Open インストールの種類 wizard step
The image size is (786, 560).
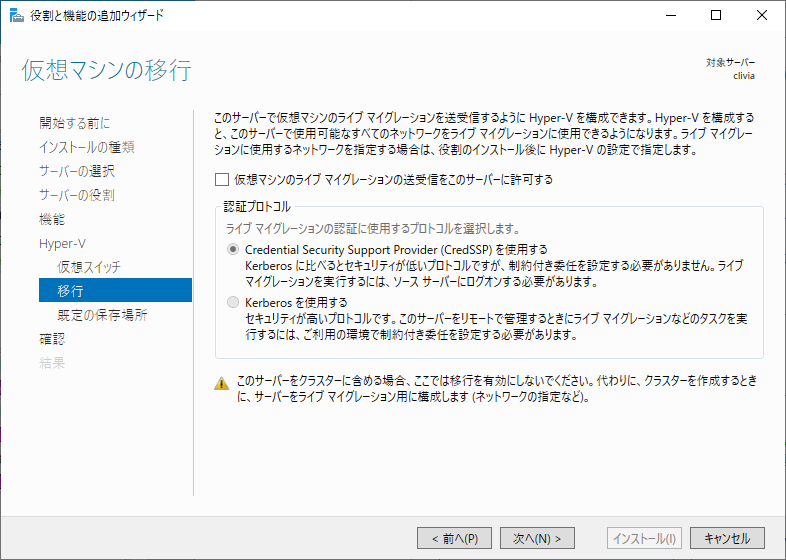[87, 147]
